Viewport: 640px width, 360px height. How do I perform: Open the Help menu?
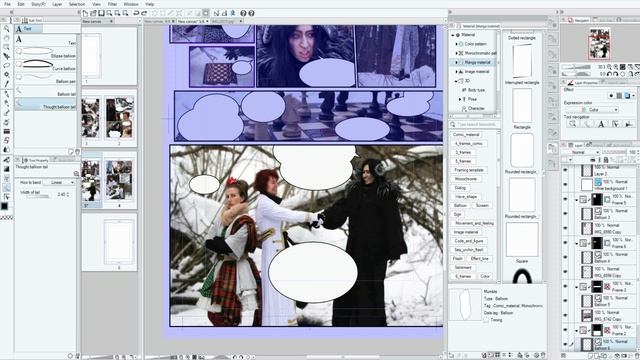point(150,4)
